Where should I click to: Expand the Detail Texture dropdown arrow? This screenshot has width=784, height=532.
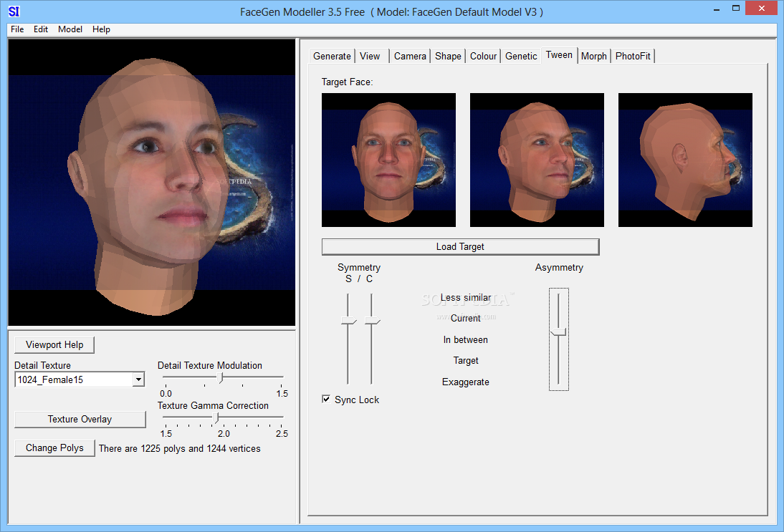138,379
